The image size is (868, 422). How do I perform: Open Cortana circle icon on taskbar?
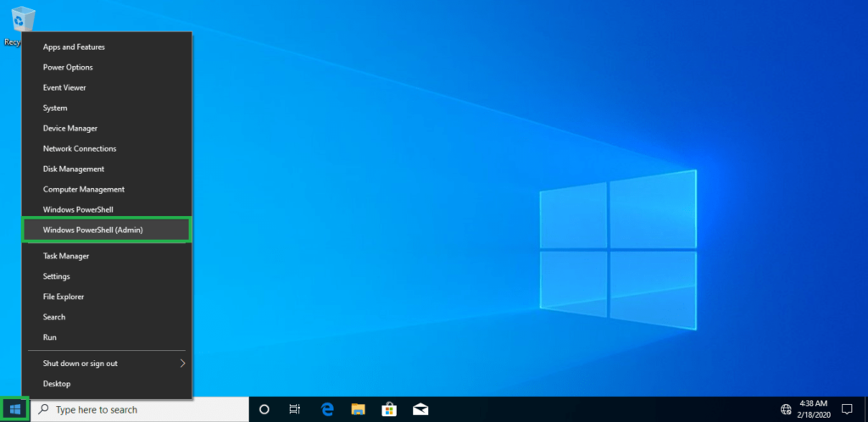coord(264,410)
